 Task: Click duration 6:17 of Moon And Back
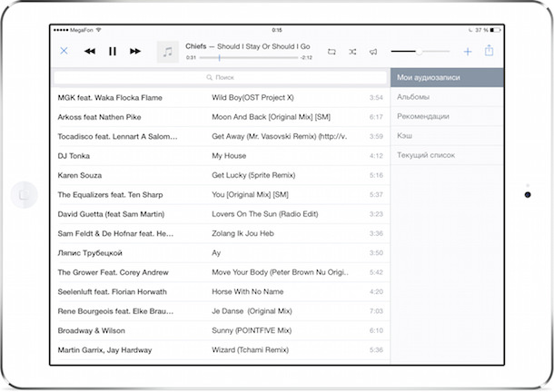click(x=376, y=117)
